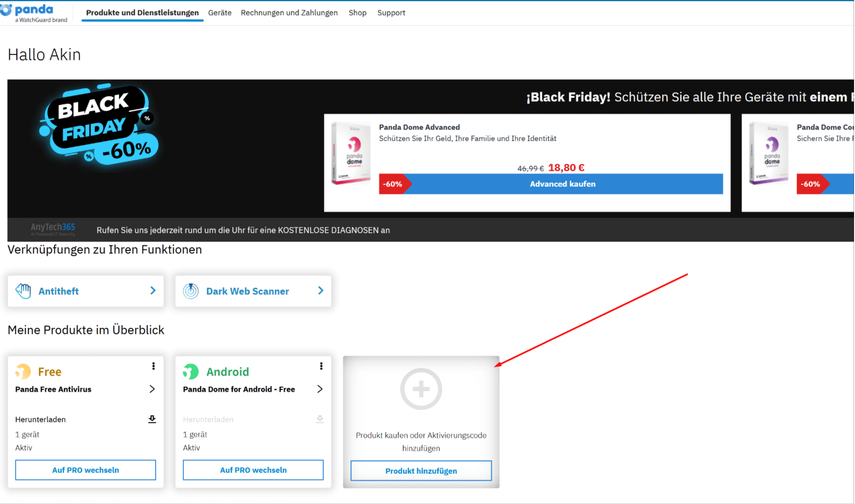The height and width of the screenshot is (504, 855).
Task: Click the download icon on Panda Free Antivirus card
Action: pos(152,419)
